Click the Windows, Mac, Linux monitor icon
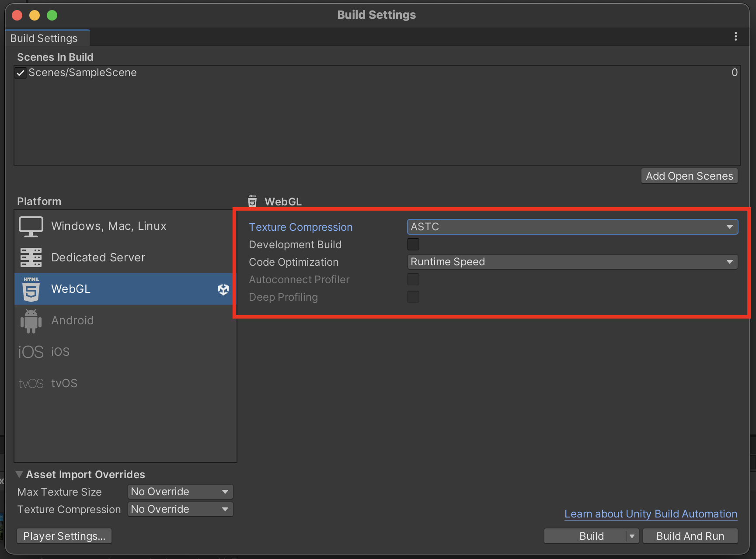The height and width of the screenshot is (559, 756). (x=31, y=226)
